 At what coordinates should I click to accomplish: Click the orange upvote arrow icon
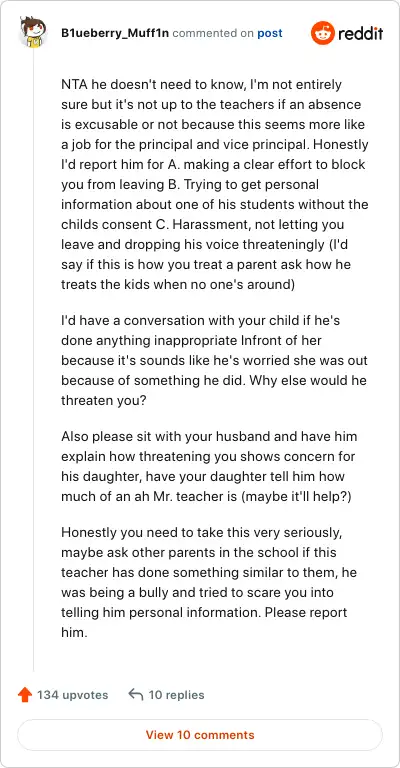24,695
